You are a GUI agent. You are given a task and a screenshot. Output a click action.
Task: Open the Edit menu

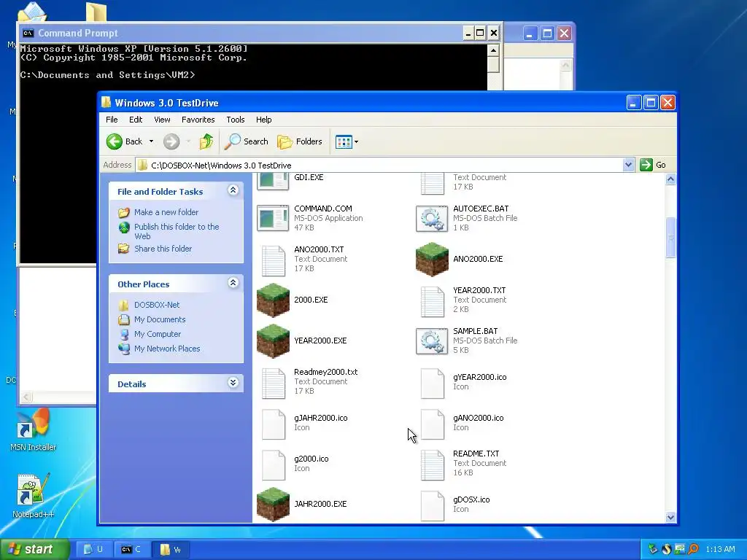(x=135, y=120)
